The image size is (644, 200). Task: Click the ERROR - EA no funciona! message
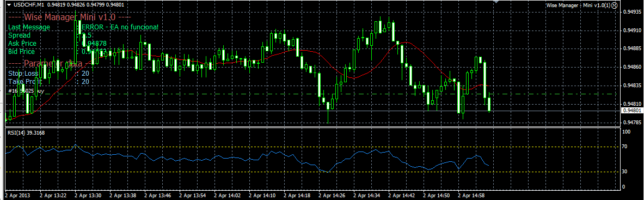coord(120,27)
